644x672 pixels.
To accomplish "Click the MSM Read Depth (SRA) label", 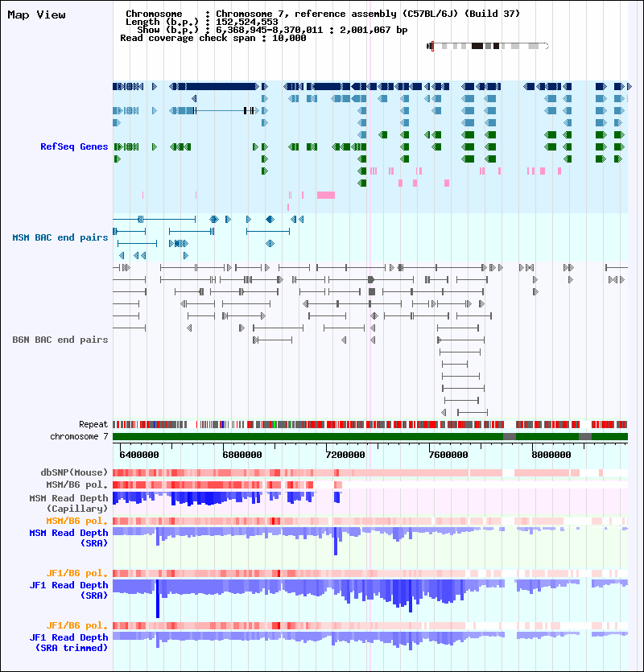I will coord(68,538).
